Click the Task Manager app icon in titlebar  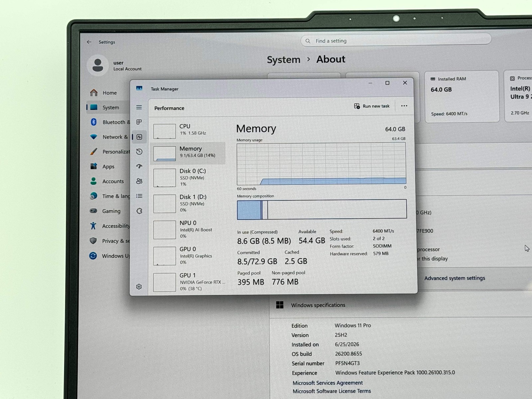(139, 88)
